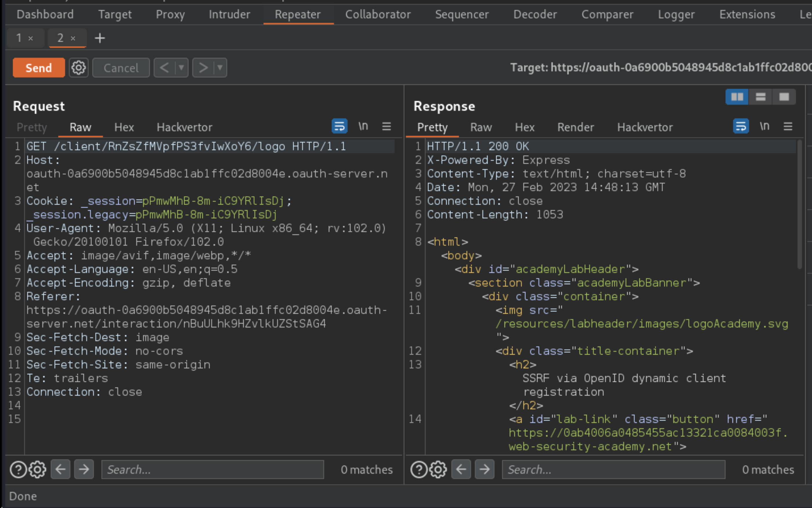This screenshot has height=508, width=812.
Task: Open Request search help icon
Action: [x=18, y=469]
